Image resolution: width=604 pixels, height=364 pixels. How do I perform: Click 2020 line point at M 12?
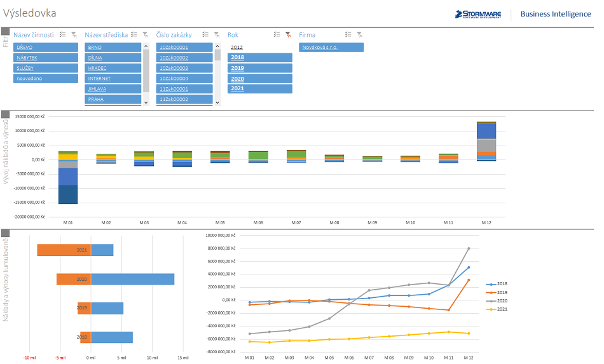469,248
